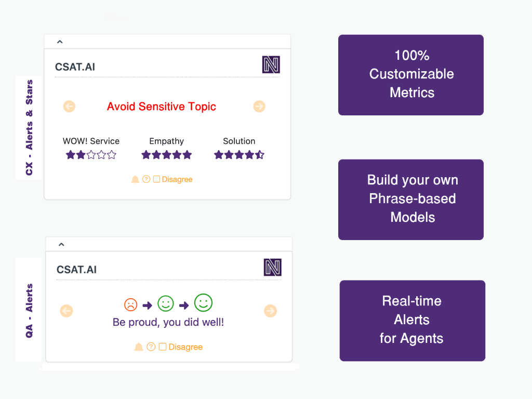Collapse the top CSAT.AI card with chevron

60,42
